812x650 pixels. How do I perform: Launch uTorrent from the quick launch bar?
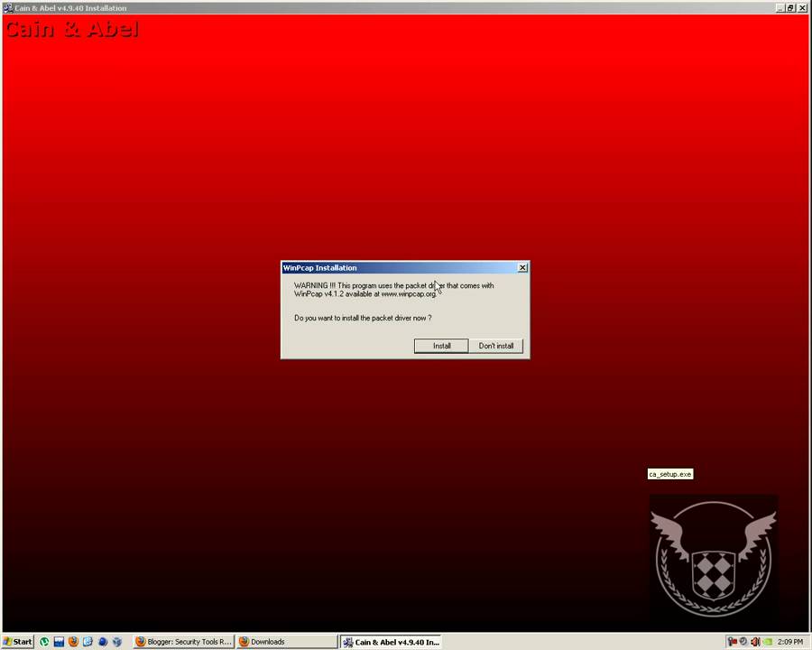(x=44, y=642)
